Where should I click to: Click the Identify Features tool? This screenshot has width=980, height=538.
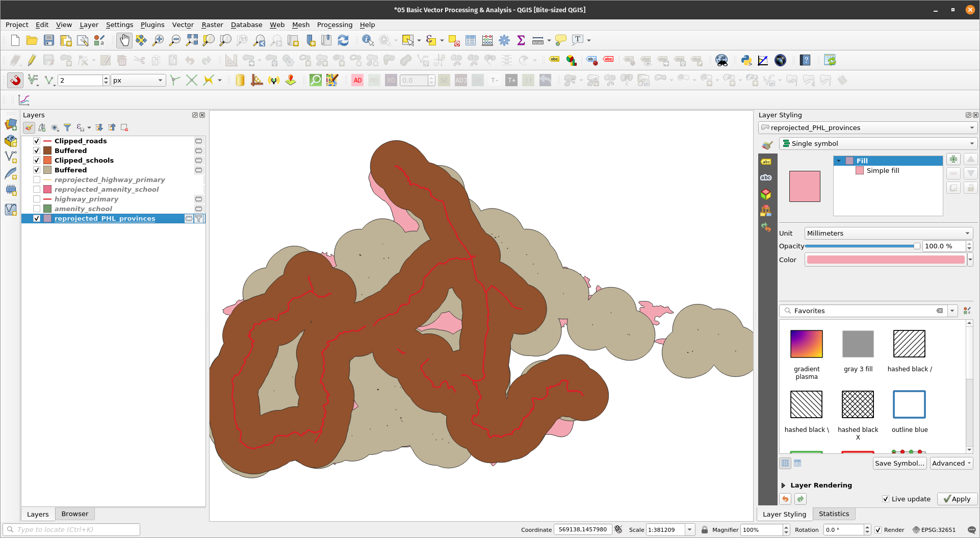point(367,40)
